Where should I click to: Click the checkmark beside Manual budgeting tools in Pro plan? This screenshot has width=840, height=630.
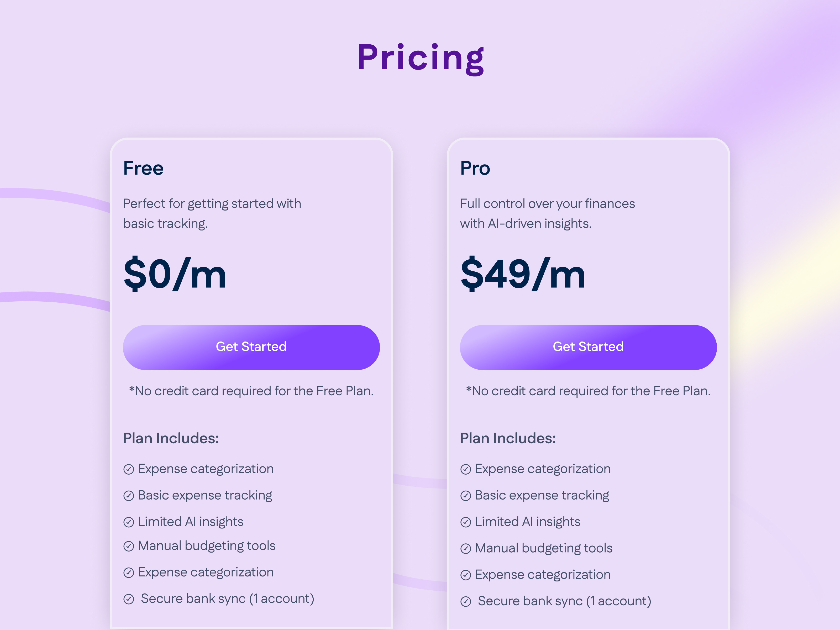click(x=466, y=548)
